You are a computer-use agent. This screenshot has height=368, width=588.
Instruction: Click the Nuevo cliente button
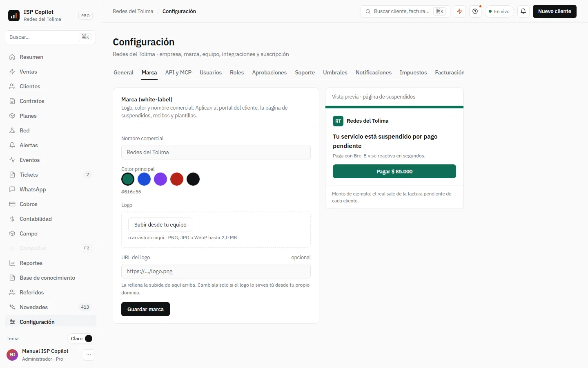point(555,11)
